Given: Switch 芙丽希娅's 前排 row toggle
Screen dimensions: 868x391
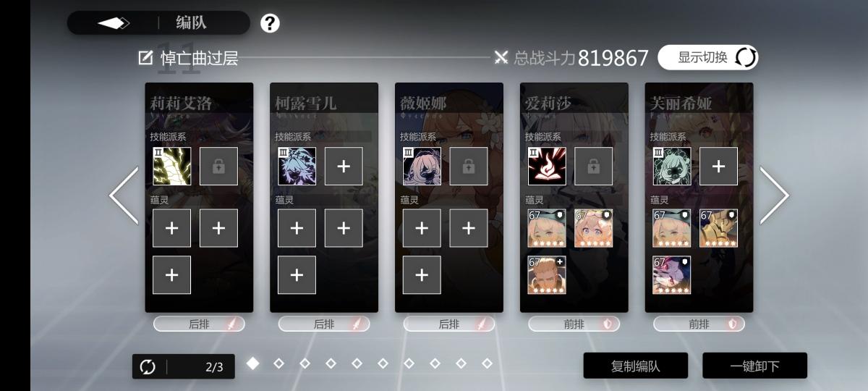Looking at the screenshot, I should click(x=699, y=324).
